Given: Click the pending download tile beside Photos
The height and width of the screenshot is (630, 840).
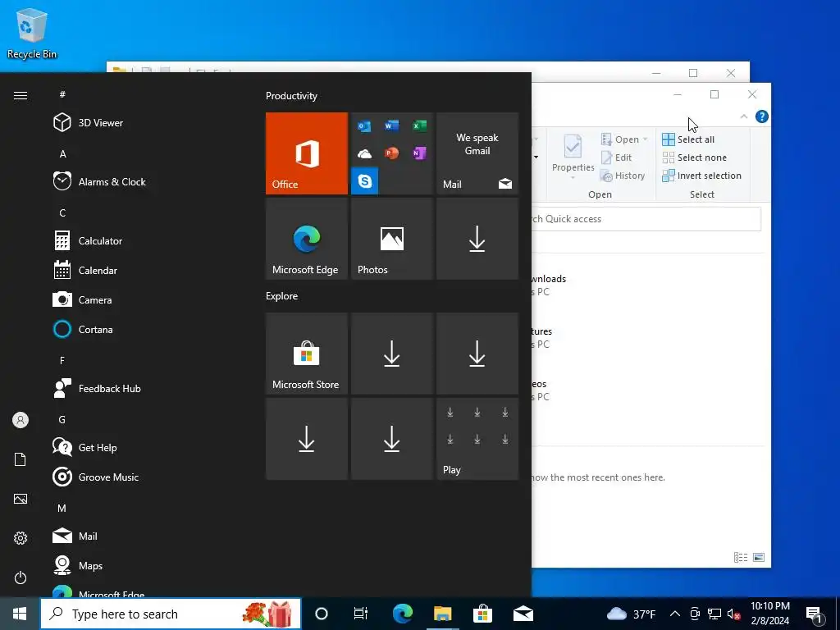Looking at the screenshot, I should pos(477,239).
